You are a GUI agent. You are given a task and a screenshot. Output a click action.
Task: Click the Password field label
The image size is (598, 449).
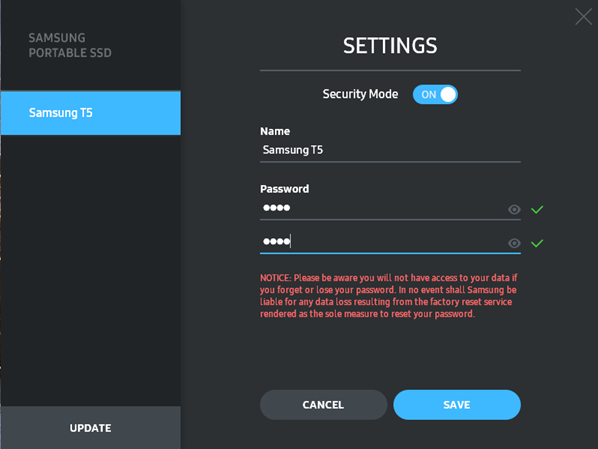point(285,189)
